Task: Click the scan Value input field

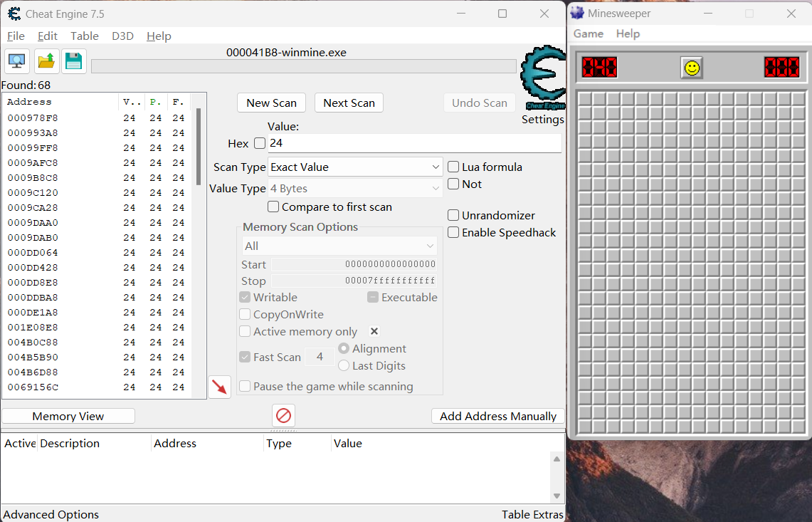Action: pos(413,143)
